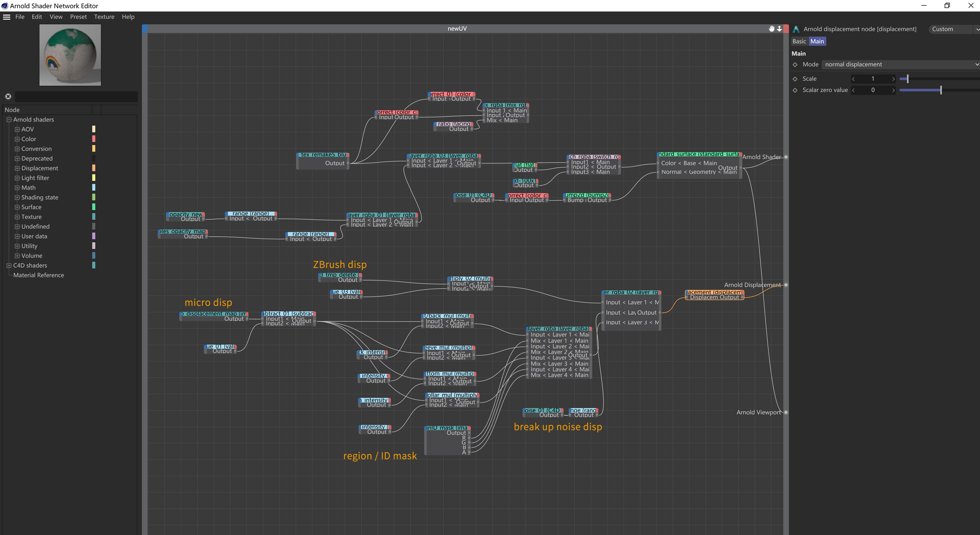Screen dimensions: 980x535
Task: Switch to the Basic tab
Action: point(798,41)
